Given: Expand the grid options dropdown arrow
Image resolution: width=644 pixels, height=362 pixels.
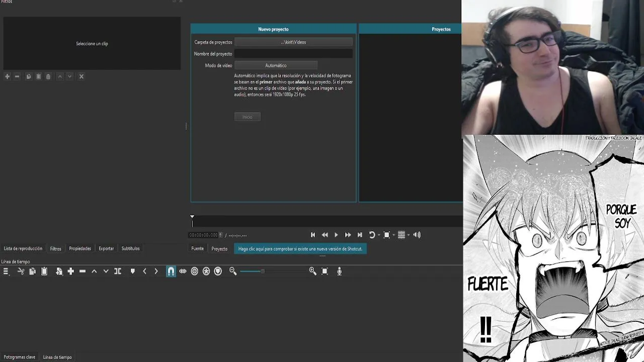Looking at the screenshot, I should pyautogui.click(x=408, y=235).
